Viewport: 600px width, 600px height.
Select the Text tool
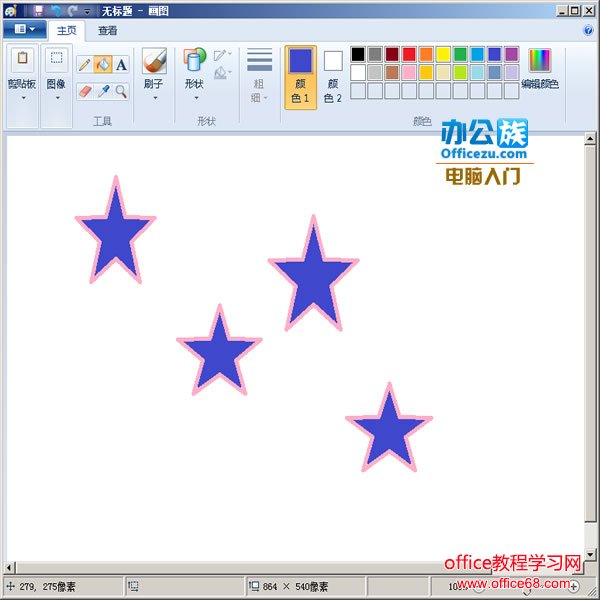pos(121,65)
